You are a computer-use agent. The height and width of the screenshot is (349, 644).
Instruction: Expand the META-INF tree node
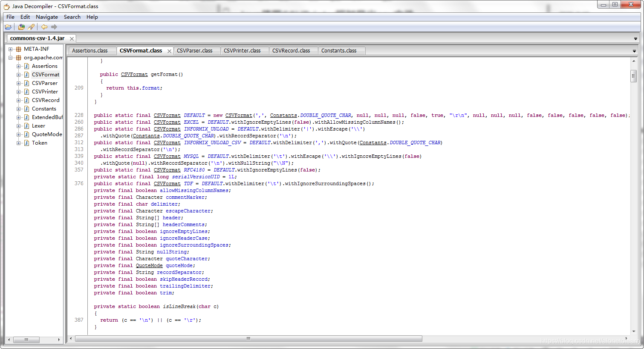coord(11,49)
